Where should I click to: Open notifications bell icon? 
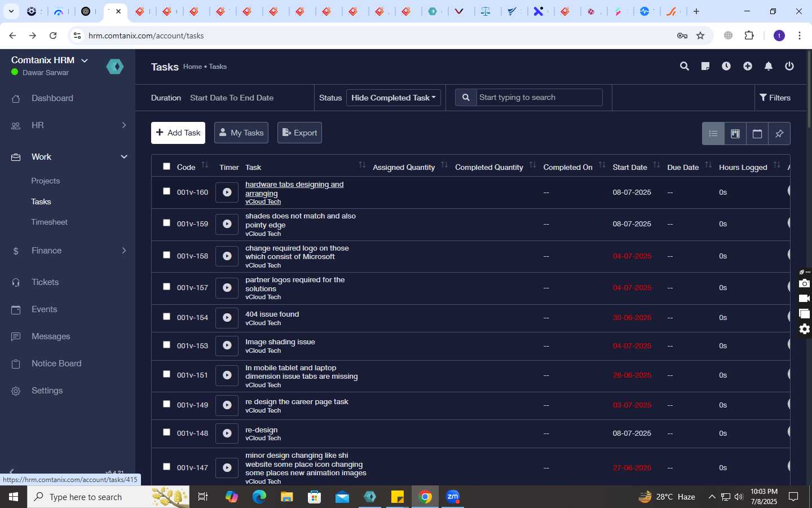[x=769, y=67]
